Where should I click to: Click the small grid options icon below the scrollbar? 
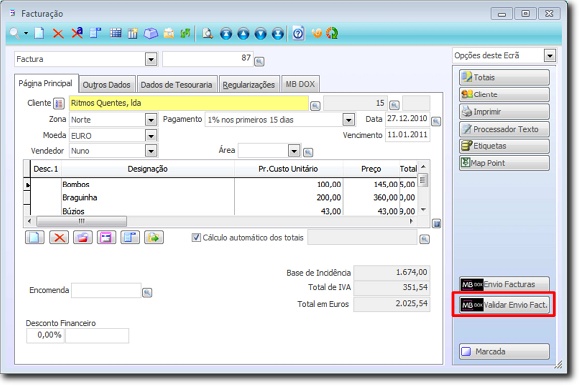(x=436, y=224)
